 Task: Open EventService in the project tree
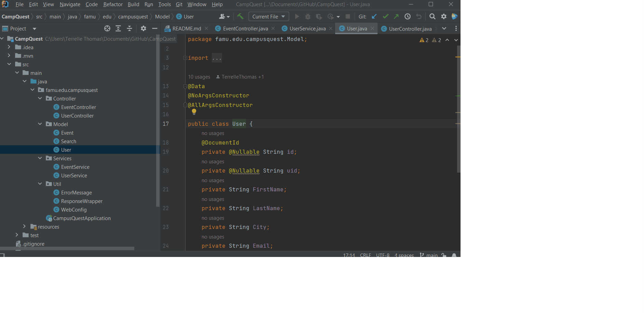coord(75,167)
